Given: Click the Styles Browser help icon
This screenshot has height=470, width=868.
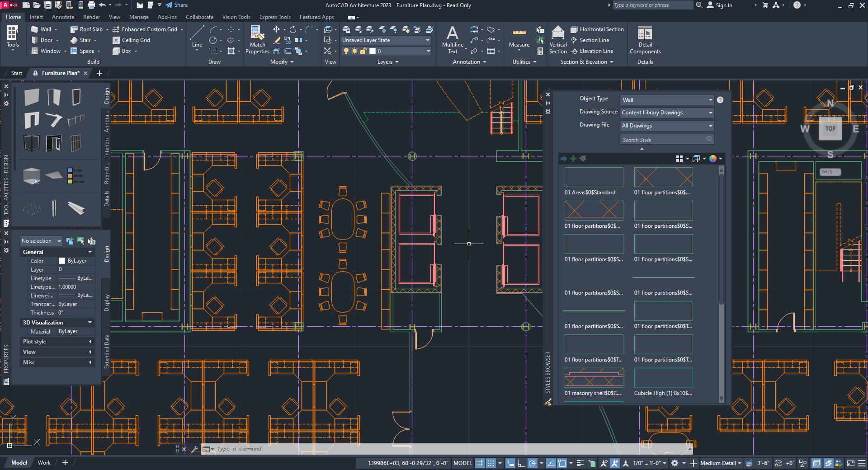Looking at the screenshot, I should pyautogui.click(x=720, y=100).
